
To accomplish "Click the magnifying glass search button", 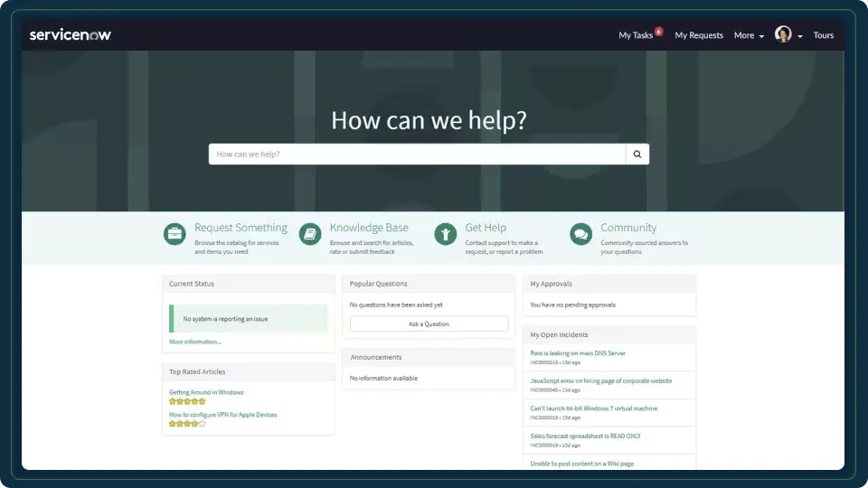I will coord(637,155).
